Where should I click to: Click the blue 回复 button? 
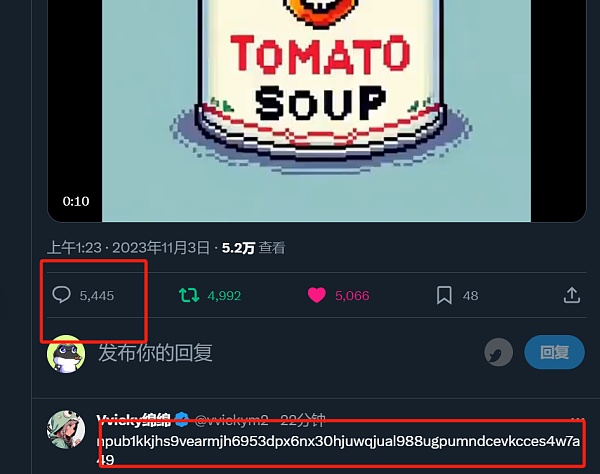(554, 352)
